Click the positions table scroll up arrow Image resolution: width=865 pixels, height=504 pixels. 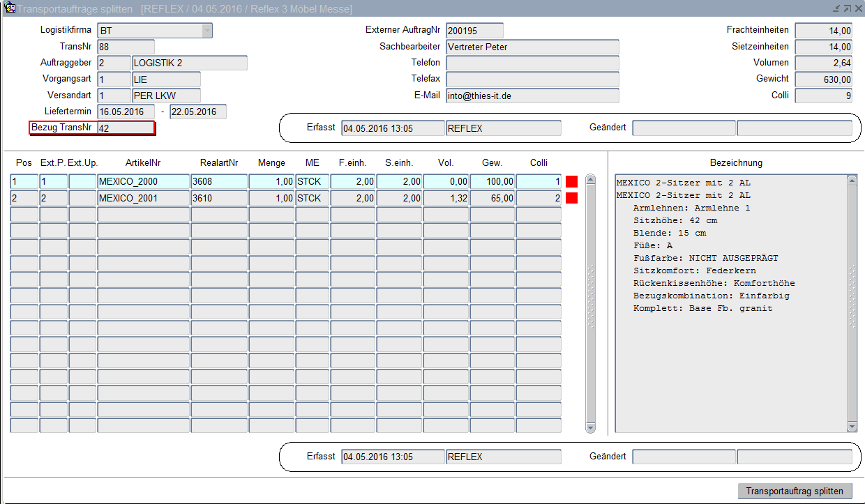click(x=591, y=180)
